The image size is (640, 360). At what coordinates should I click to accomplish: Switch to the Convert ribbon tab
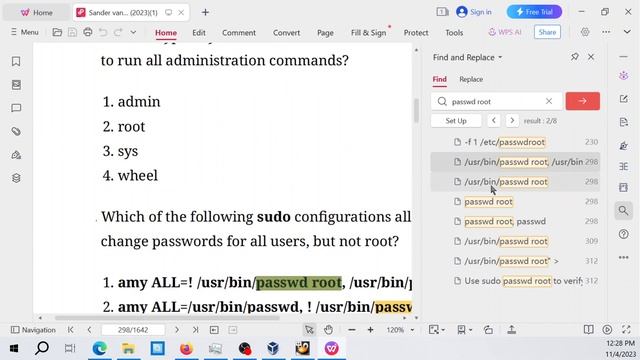(x=286, y=33)
